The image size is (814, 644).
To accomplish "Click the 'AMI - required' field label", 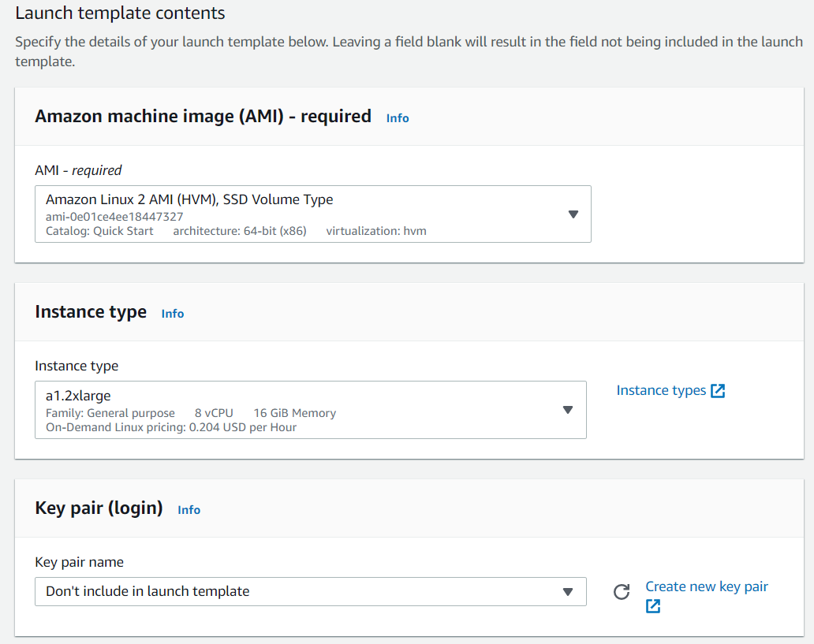I will (78, 170).
